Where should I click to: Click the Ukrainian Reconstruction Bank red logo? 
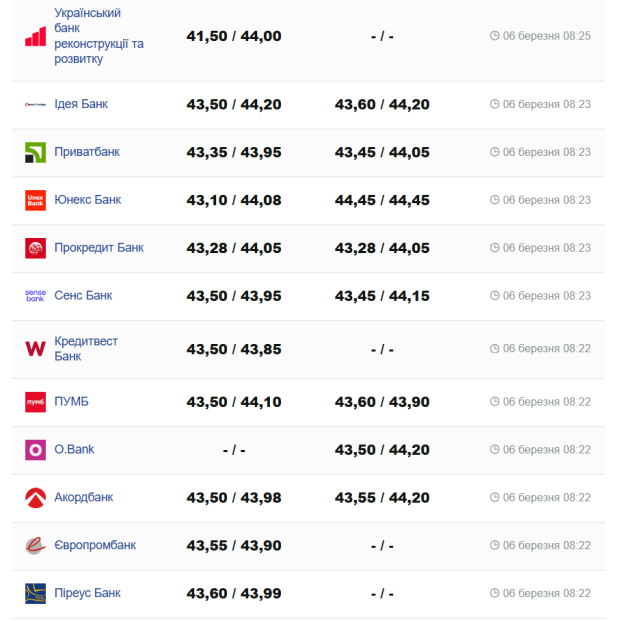coord(35,37)
